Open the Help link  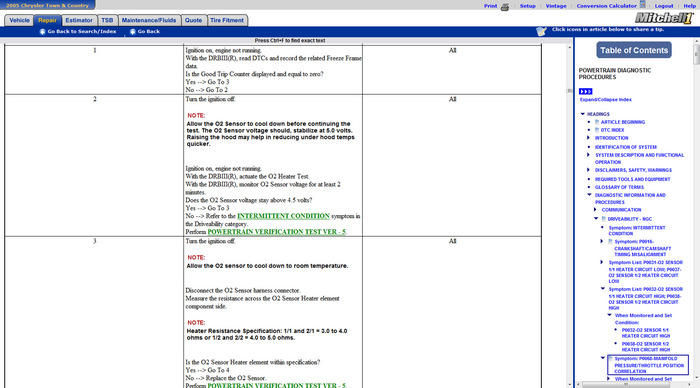click(x=689, y=6)
